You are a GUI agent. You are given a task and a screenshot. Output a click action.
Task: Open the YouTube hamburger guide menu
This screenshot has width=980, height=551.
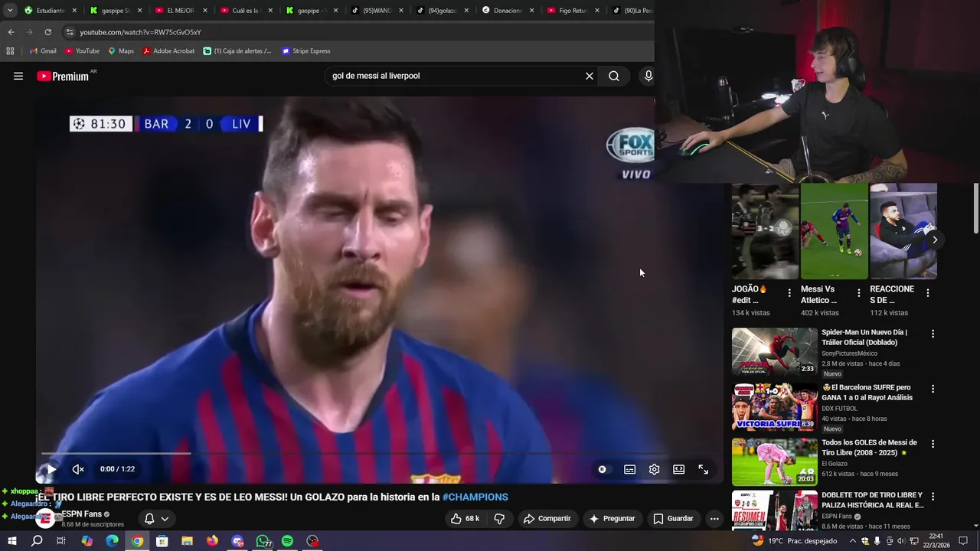[18, 76]
